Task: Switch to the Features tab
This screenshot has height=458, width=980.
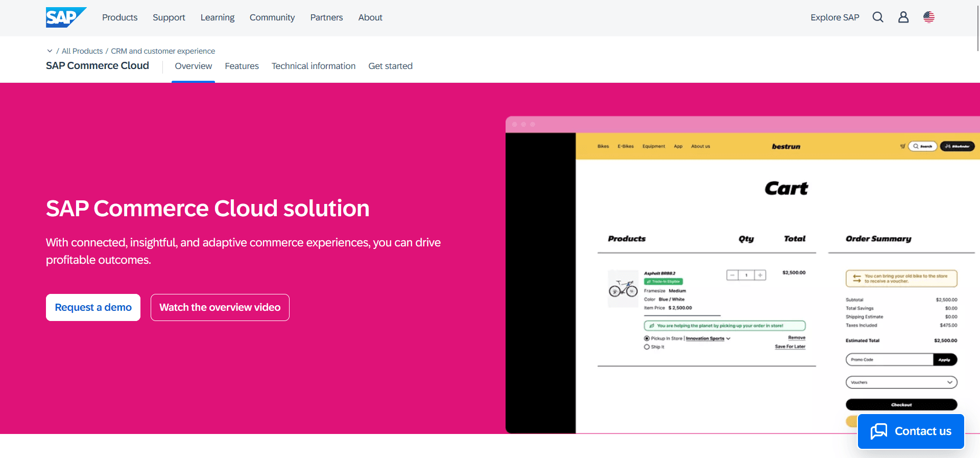Action: click(x=242, y=66)
